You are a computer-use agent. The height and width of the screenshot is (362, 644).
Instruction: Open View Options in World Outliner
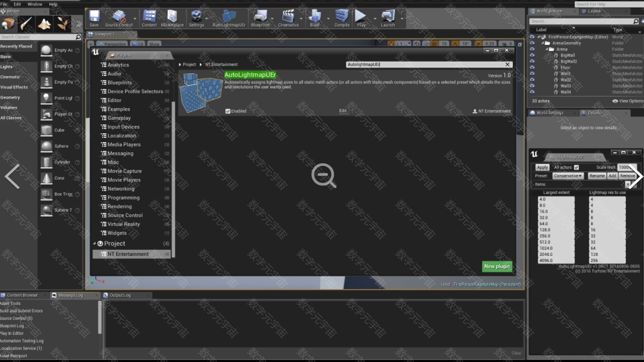point(628,101)
